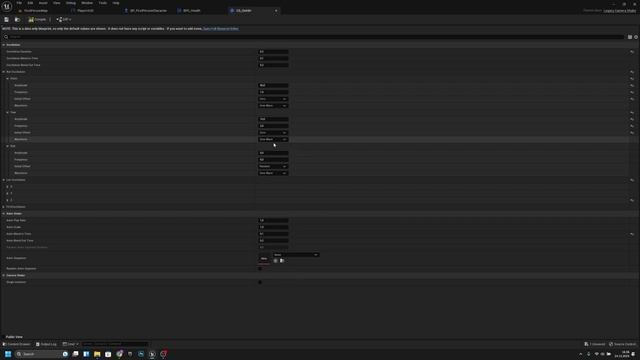Click Roll Amplitude value field

click(x=273, y=153)
